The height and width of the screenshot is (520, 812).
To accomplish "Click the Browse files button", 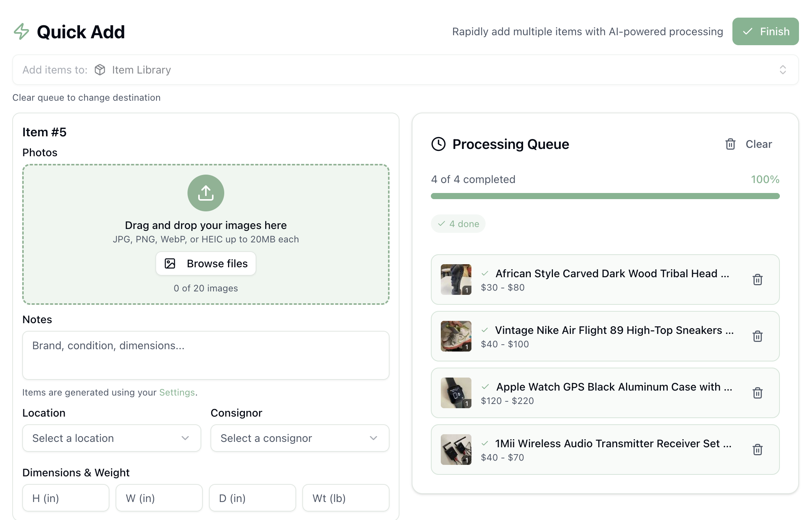I will [x=205, y=263].
